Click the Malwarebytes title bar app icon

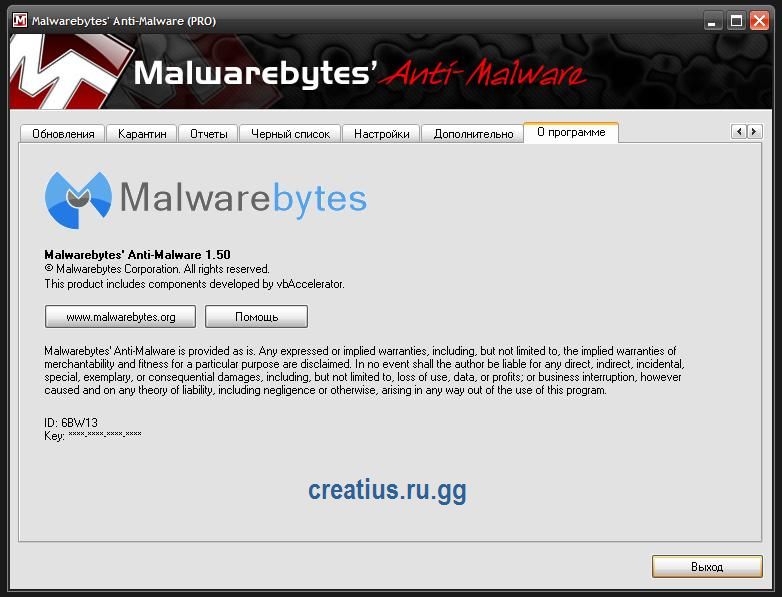pyautogui.click(x=20, y=20)
